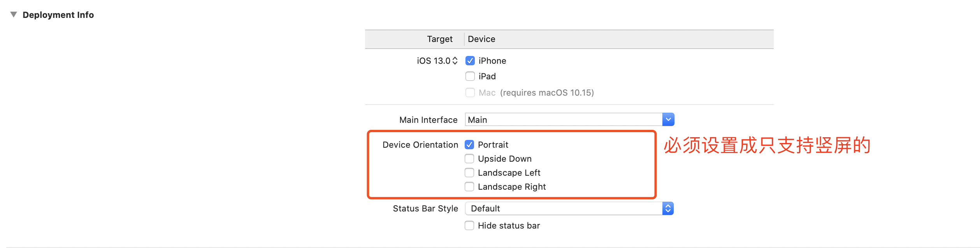Screen dimensions: 980x248
Task: Click the Target column header
Action: (439, 39)
